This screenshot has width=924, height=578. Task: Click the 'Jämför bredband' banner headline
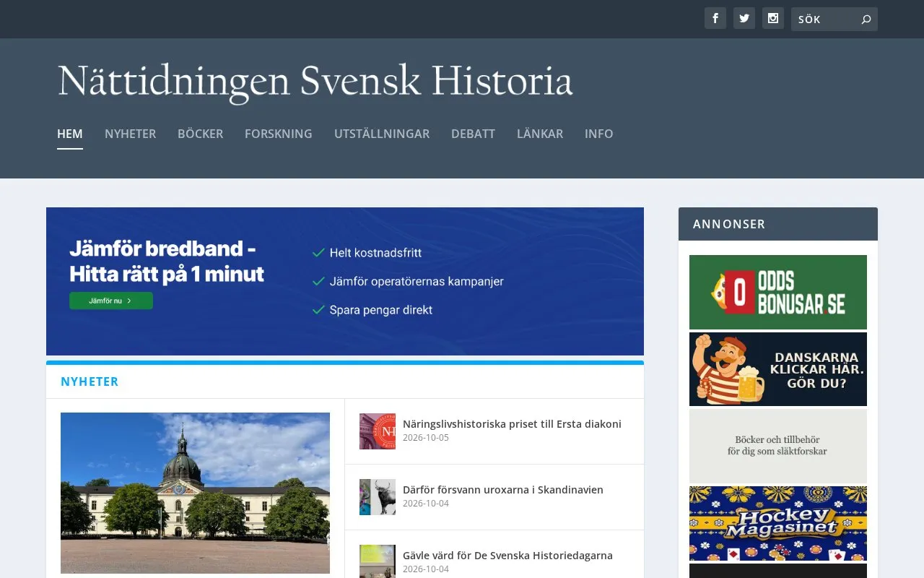[167, 262]
